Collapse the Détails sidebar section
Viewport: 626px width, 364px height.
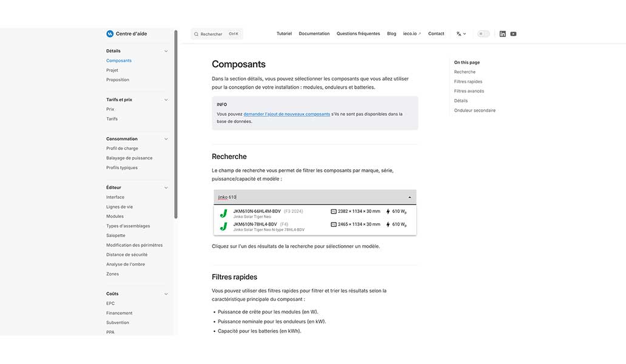pos(166,51)
